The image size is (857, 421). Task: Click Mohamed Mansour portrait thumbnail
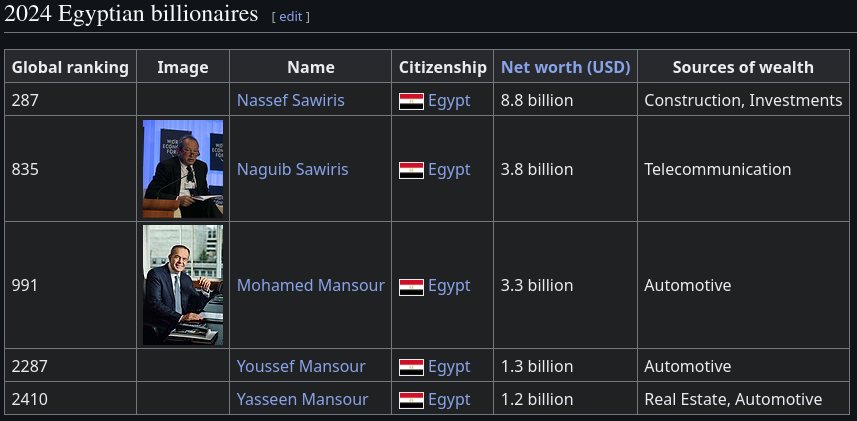point(183,285)
